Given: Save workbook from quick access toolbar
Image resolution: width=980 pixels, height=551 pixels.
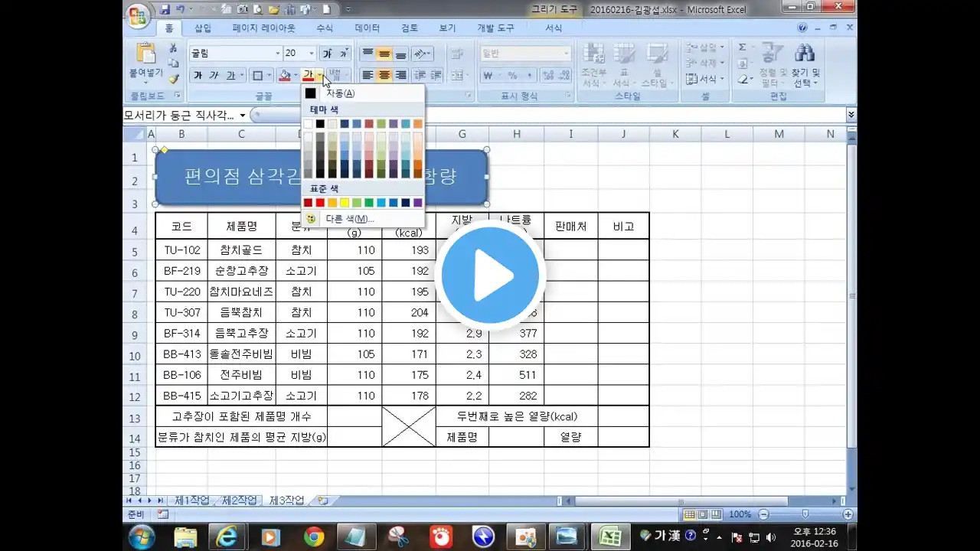Looking at the screenshot, I should click(x=165, y=9).
